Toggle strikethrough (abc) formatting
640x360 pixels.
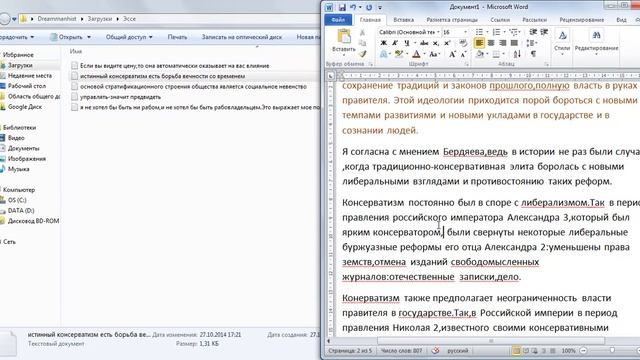click(x=424, y=43)
